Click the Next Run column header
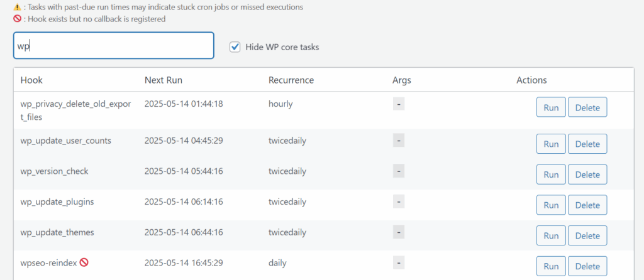Image resolution: width=644 pixels, height=280 pixels. click(x=164, y=80)
